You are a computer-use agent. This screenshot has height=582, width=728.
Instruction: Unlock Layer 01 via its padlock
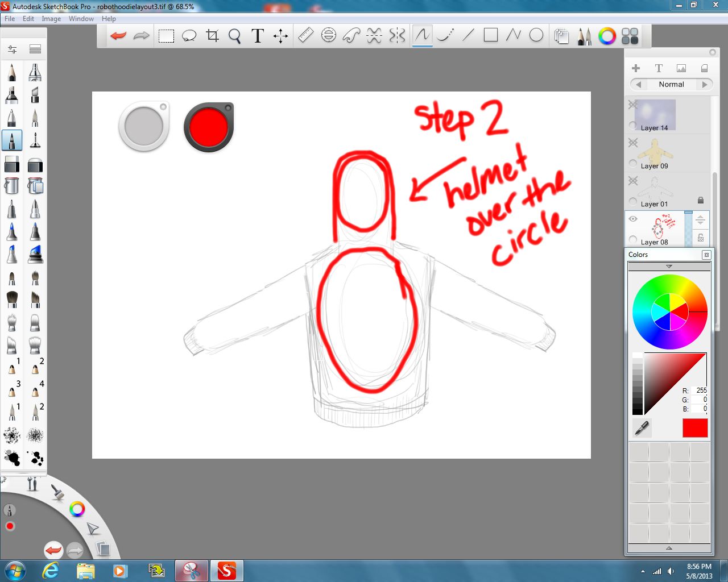coord(701,199)
